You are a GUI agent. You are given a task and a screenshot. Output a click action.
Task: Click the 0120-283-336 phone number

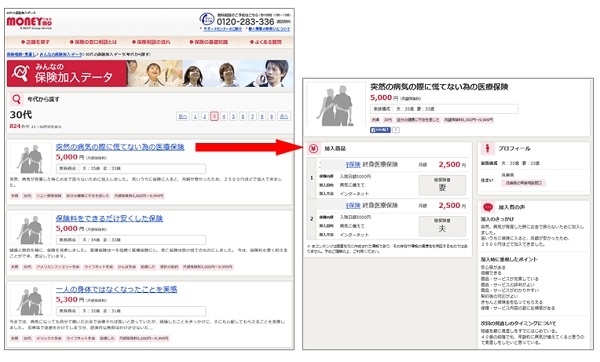click(245, 22)
